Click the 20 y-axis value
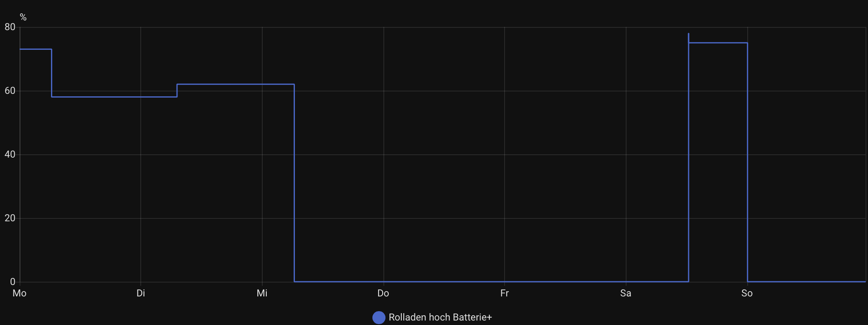868x325 pixels. click(x=10, y=218)
